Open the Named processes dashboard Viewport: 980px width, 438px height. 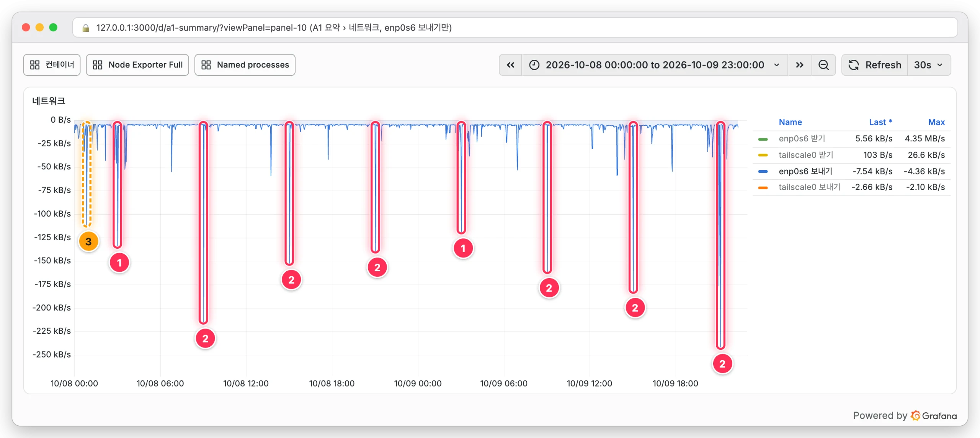245,65
